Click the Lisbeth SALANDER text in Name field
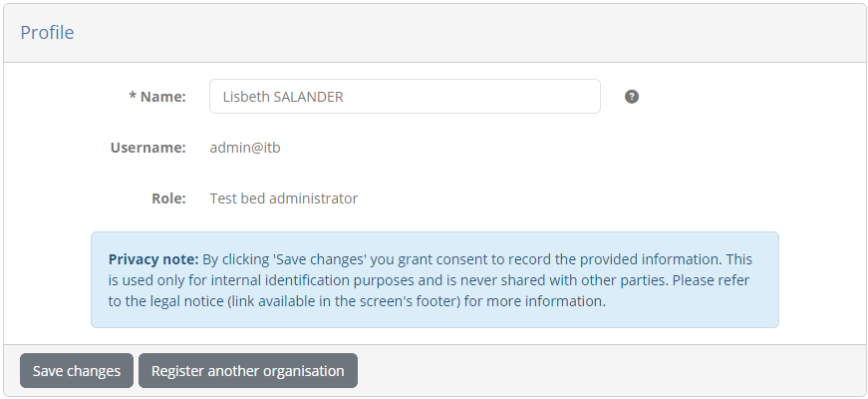Screen dimensions: 868x399 [283, 97]
